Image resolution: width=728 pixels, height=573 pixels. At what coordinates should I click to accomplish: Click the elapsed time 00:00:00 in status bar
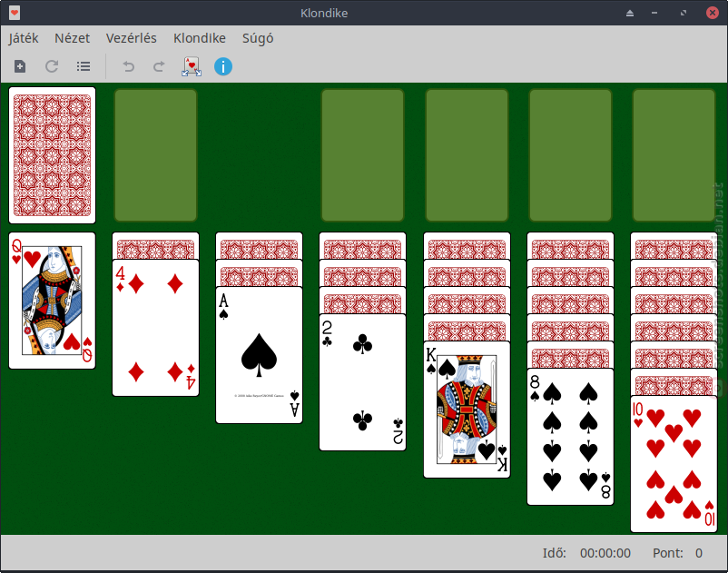click(605, 553)
